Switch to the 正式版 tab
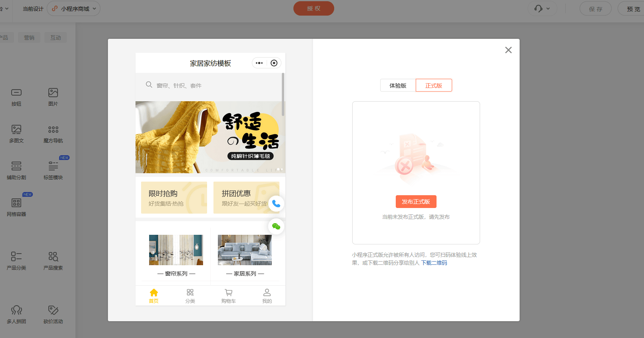This screenshot has height=338, width=644. pyautogui.click(x=434, y=85)
